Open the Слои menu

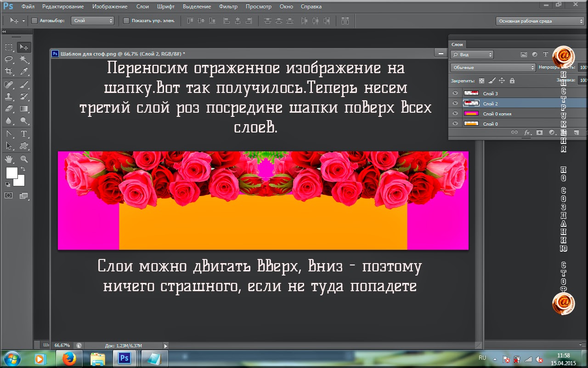[x=142, y=6]
